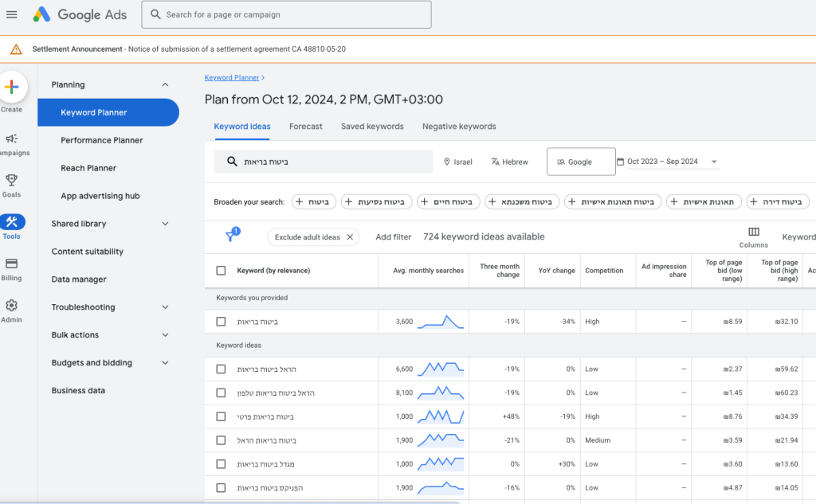
Task: Open the Google network selector
Action: pos(581,162)
